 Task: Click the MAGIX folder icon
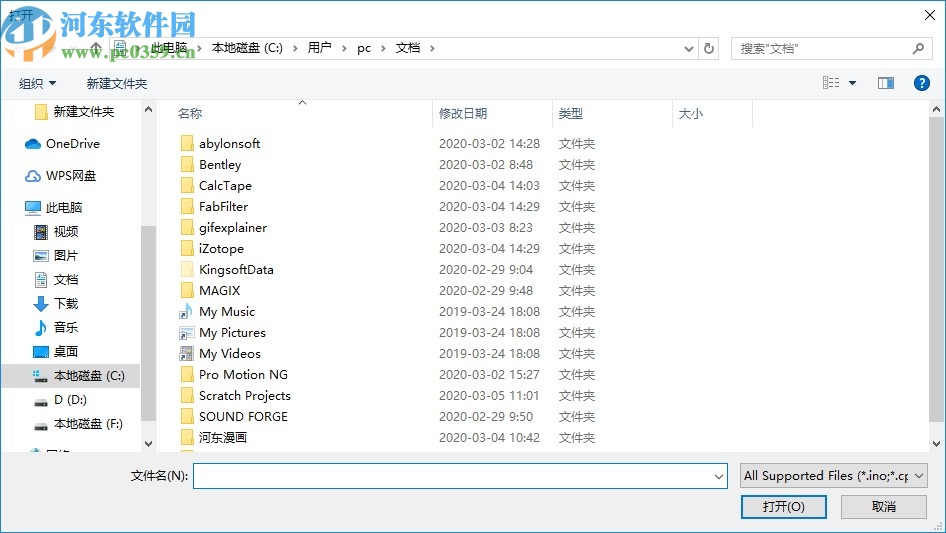click(x=187, y=290)
